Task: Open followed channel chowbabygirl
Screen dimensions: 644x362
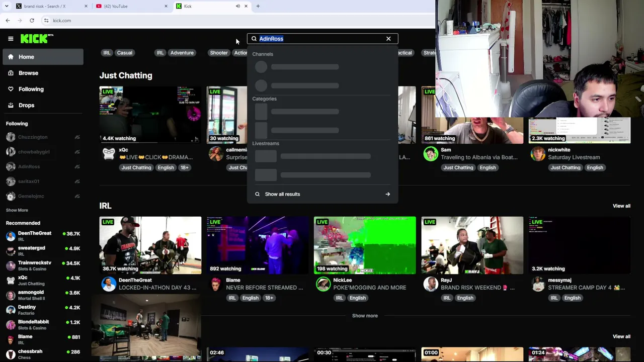Action: pyautogui.click(x=43, y=152)
